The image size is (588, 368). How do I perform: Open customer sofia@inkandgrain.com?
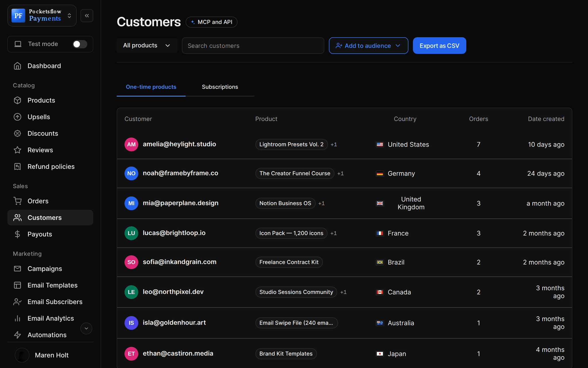coord(179,262)
